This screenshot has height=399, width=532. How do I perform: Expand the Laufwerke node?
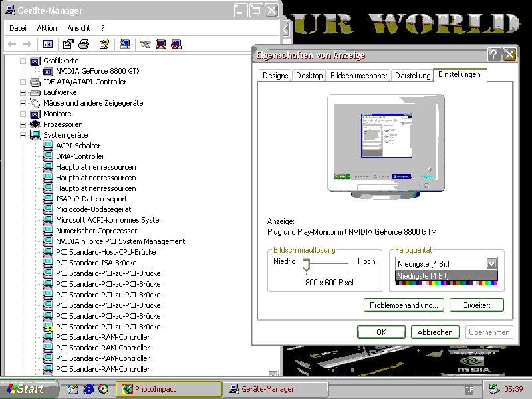tap(23, 92)
